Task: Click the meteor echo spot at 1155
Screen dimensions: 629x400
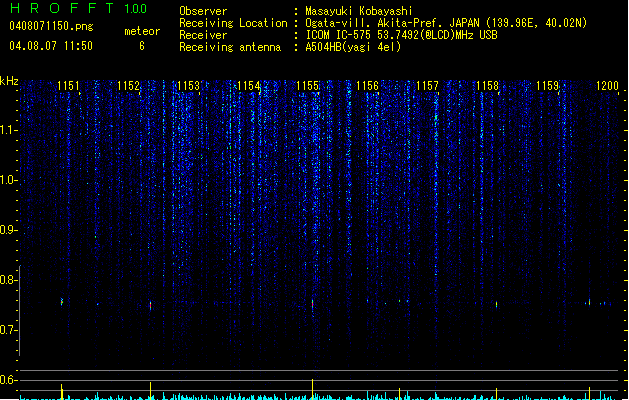Action: click(312, 304)
